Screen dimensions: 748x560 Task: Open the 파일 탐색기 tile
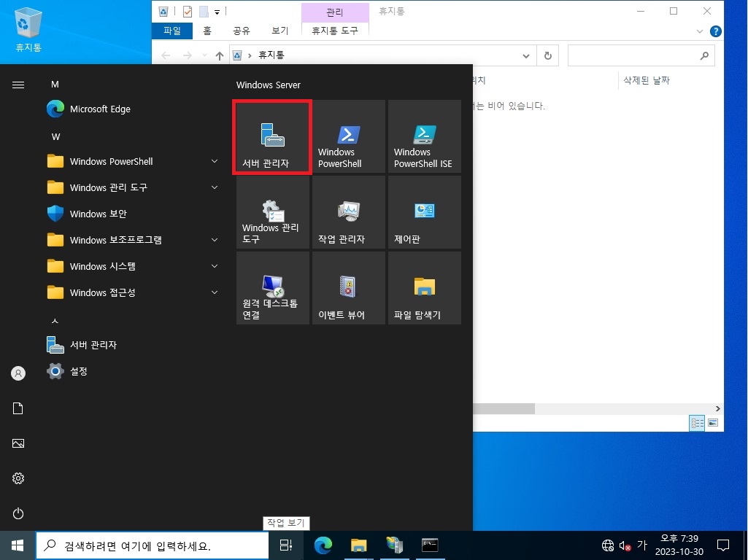pos(424,288)
